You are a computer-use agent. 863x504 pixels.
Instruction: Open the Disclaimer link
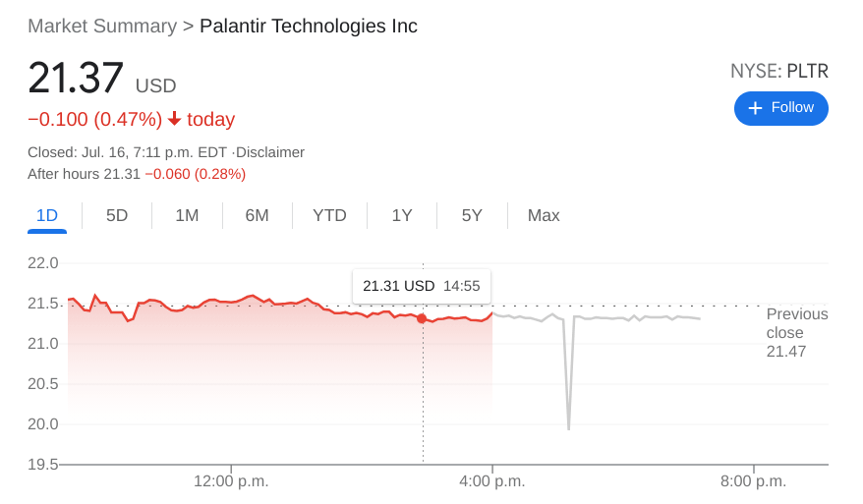tap(271, 152)
